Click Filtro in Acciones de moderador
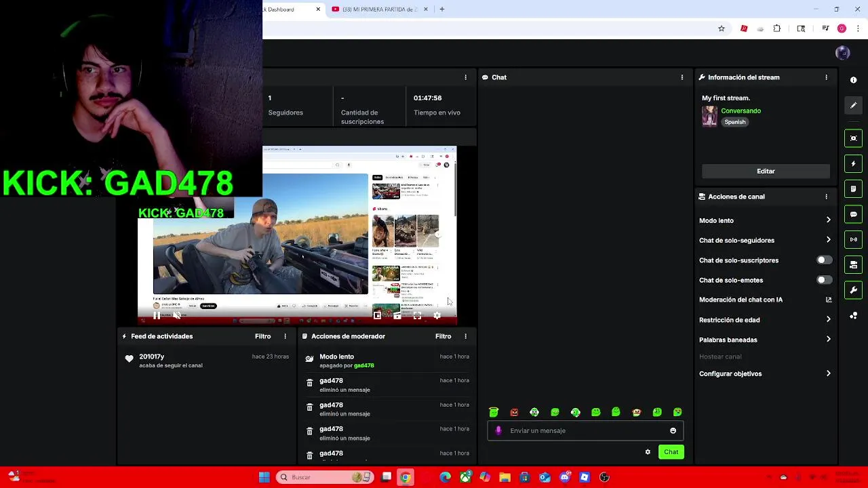This screenshot has height=488, width=868. 443,336
